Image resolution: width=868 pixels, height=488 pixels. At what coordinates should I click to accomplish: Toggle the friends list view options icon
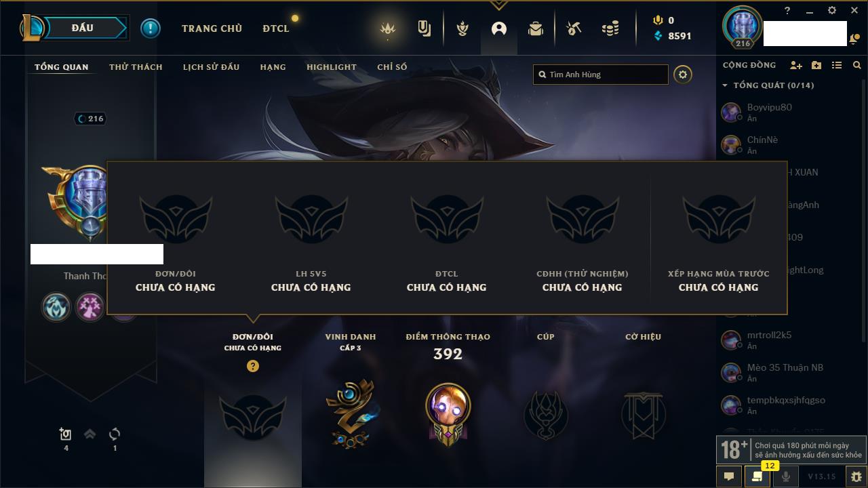click(837, 65)
